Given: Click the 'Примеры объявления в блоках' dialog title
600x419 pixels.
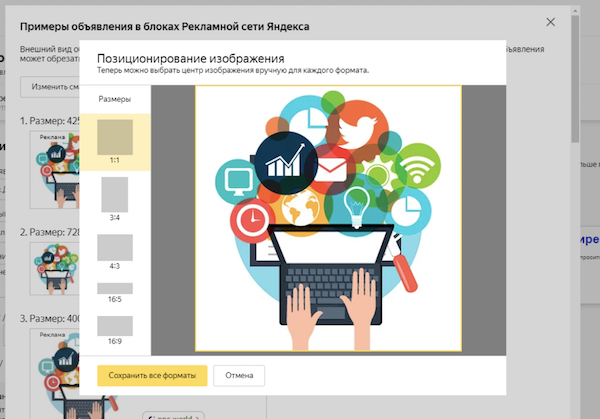Looking at the screenshot, I should (165, 27).
